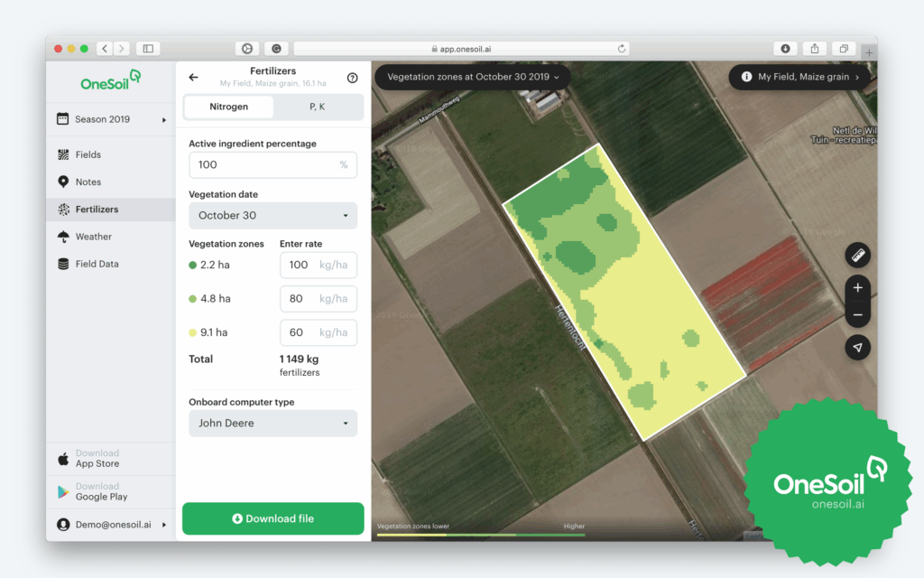Zoom out with the minus map button

(857, 315)
